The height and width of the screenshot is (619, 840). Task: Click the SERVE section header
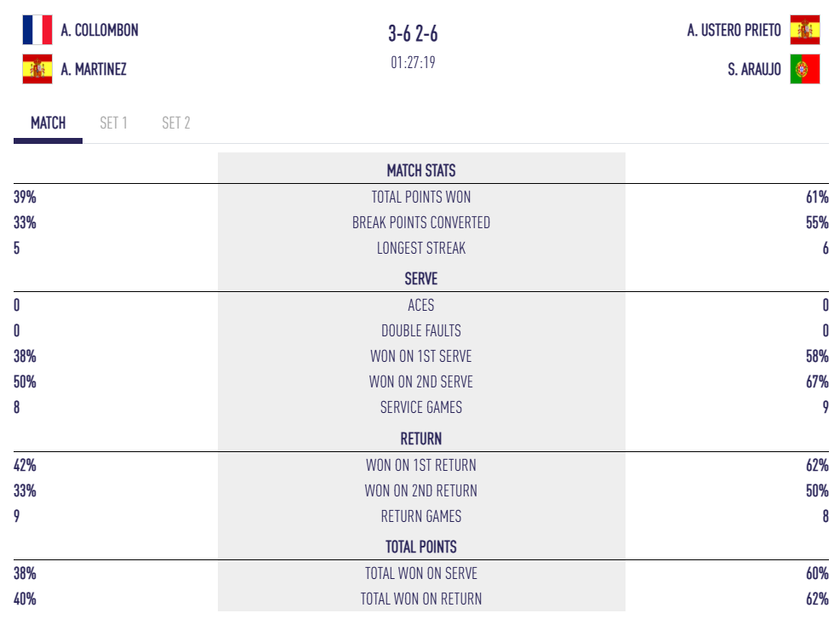421,278
